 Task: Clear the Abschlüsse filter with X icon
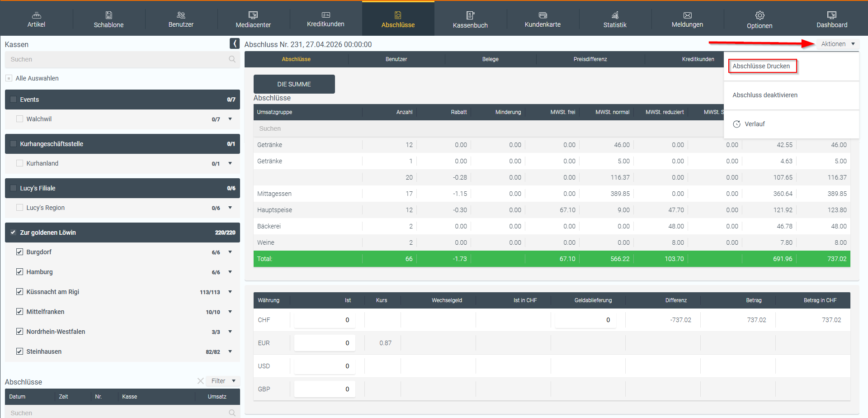pyautogui.click(x=200, y=381)
